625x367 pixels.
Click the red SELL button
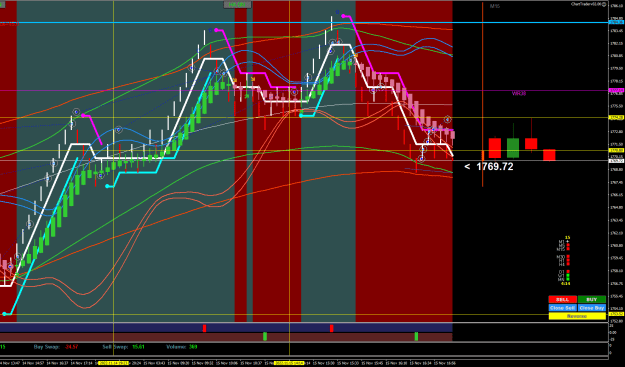click(563, 299)
